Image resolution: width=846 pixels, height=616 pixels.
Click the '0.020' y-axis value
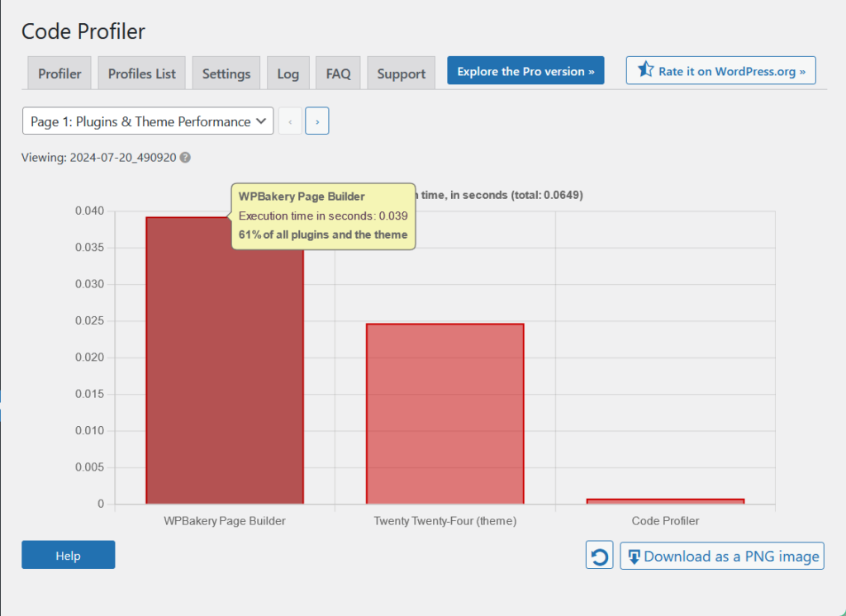pos(89,358)
